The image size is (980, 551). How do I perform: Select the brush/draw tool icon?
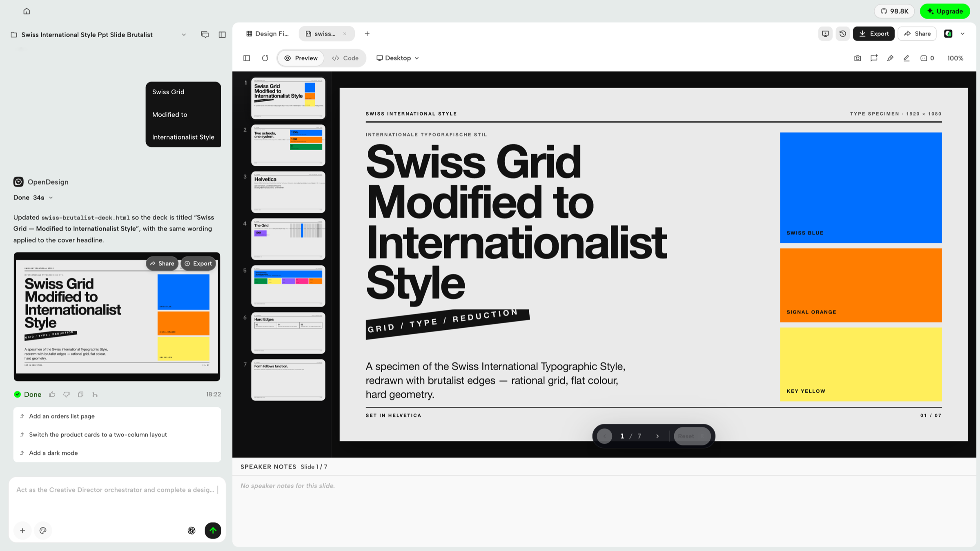pos(890,58)
